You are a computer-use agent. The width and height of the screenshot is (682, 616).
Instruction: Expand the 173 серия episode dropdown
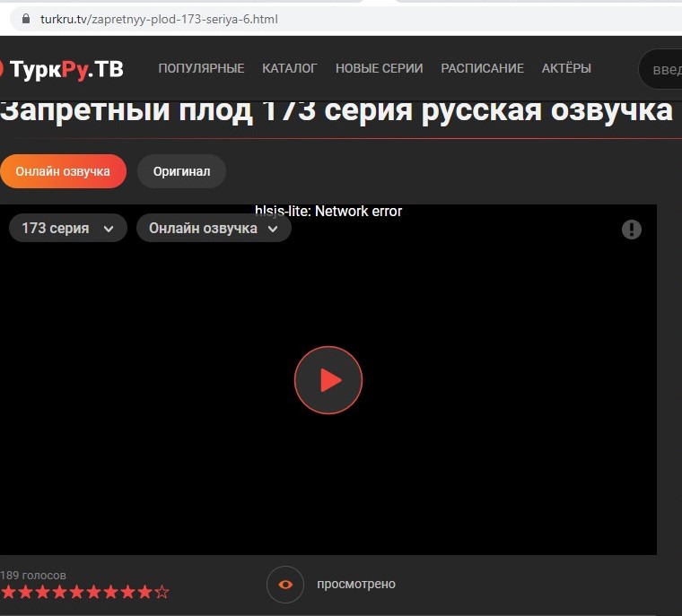coord(67,229)
